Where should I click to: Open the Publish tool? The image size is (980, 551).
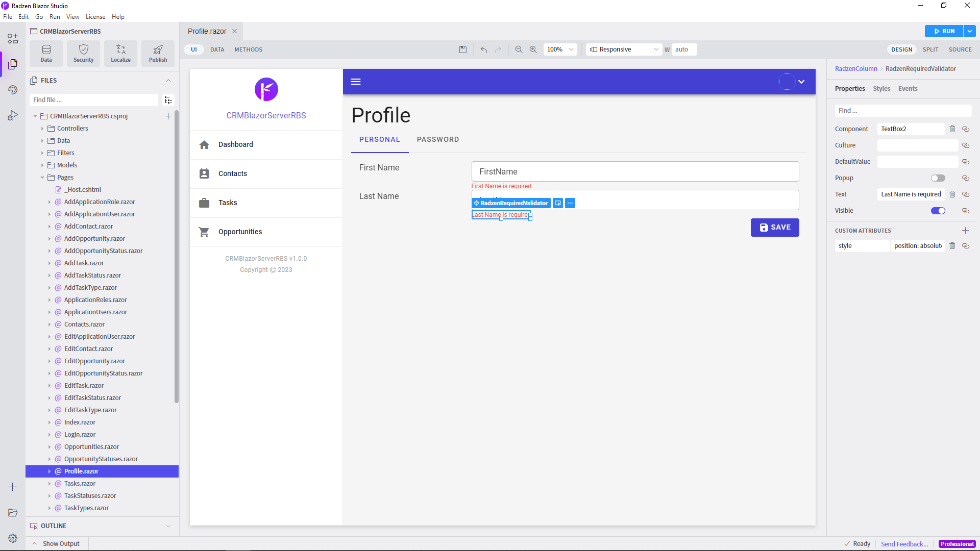(x=158, y=54)
